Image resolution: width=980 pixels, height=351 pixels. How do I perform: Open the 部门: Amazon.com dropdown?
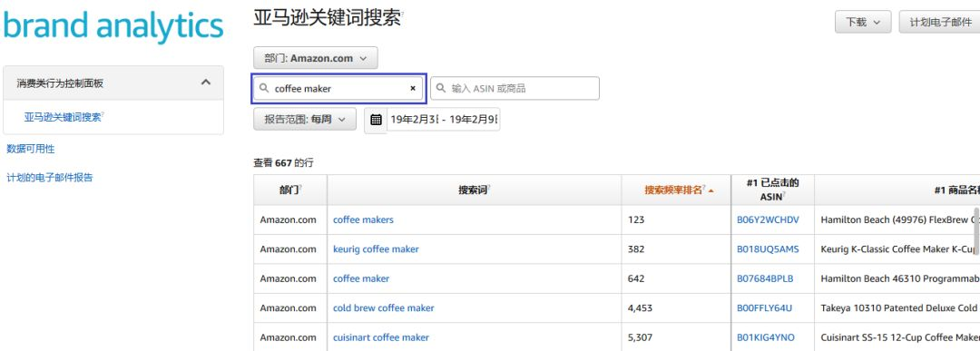click(316, 58)
